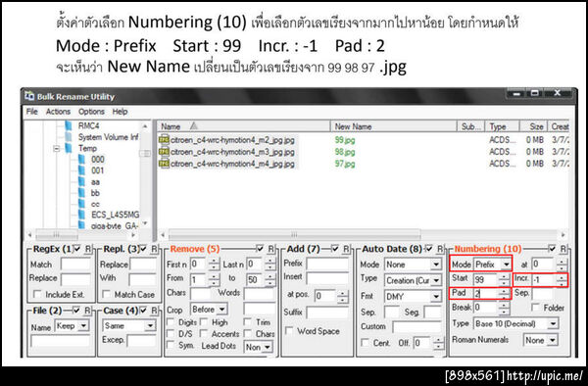The image size is (588, 386).
Task: Select the bb folder icon
Action: [x=81, y=193]
